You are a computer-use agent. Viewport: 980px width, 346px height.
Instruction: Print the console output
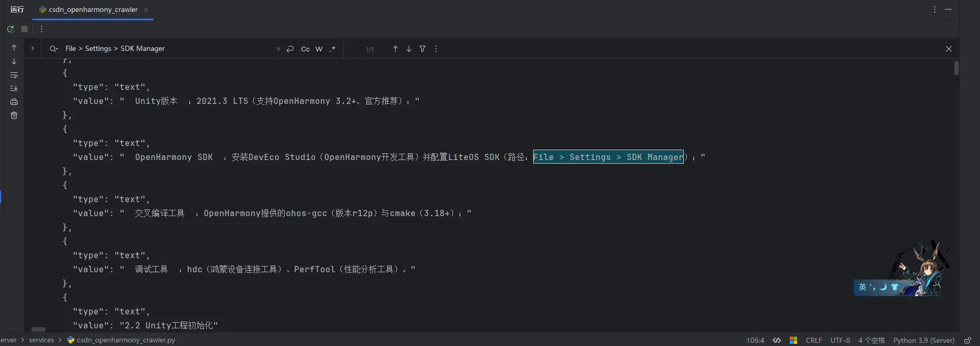[14, 102]
